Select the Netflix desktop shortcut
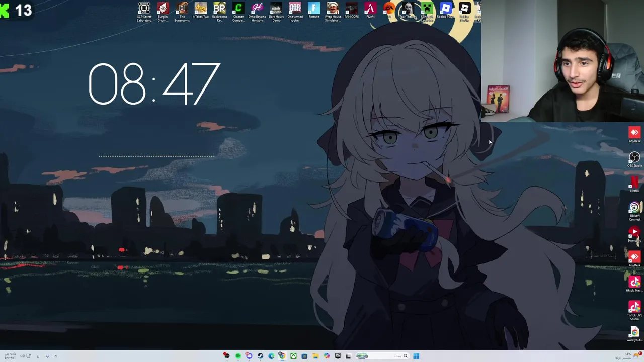The height and width of the screenshot is (362, 644). tap(634, 184)
